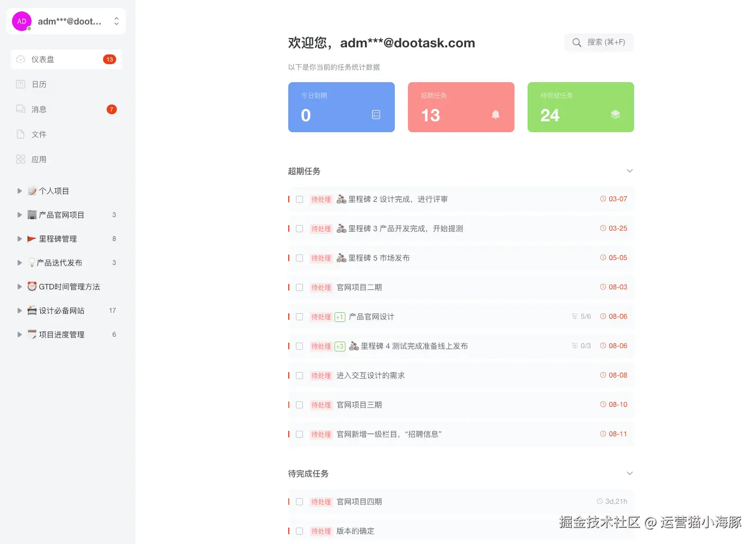
Task: Click the +3 subtask tag on 里程碑 4
Action: (340, 347)
